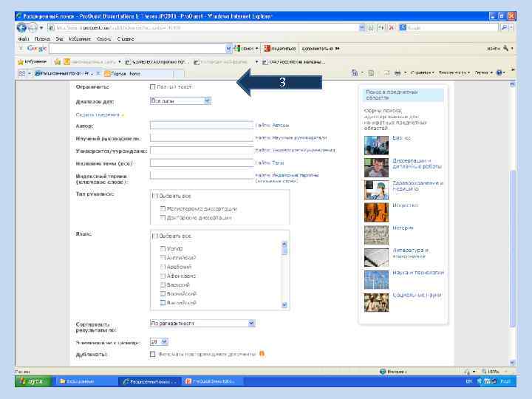Click the Add to Favorites star icon

pyautogui.click(x=58, y=62)
